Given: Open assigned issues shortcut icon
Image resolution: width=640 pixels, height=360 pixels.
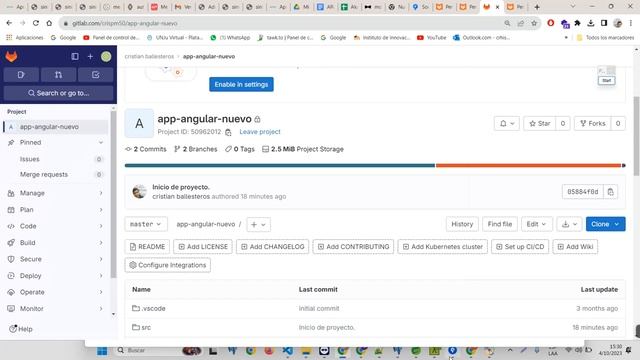Looking at the screenshot, I should [x=21, y=75].
